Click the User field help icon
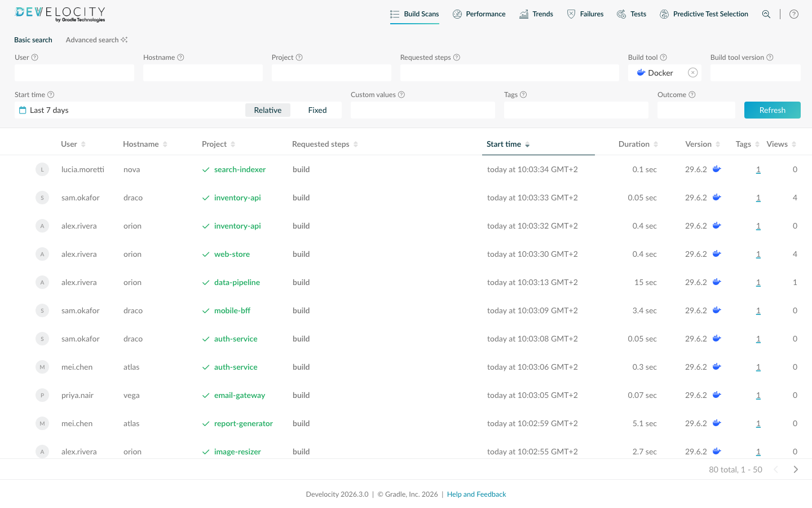 (x=35, y=58)
